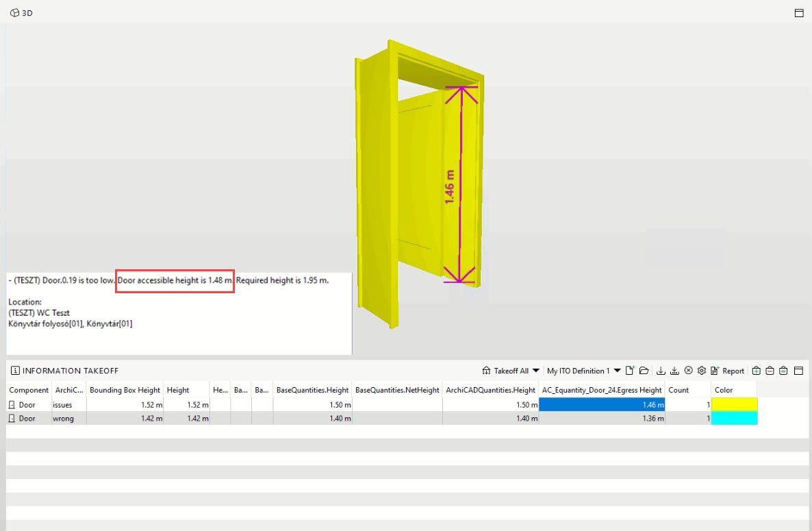Click the Report button
Screen dimensions: 812x531
click(728, 371)
